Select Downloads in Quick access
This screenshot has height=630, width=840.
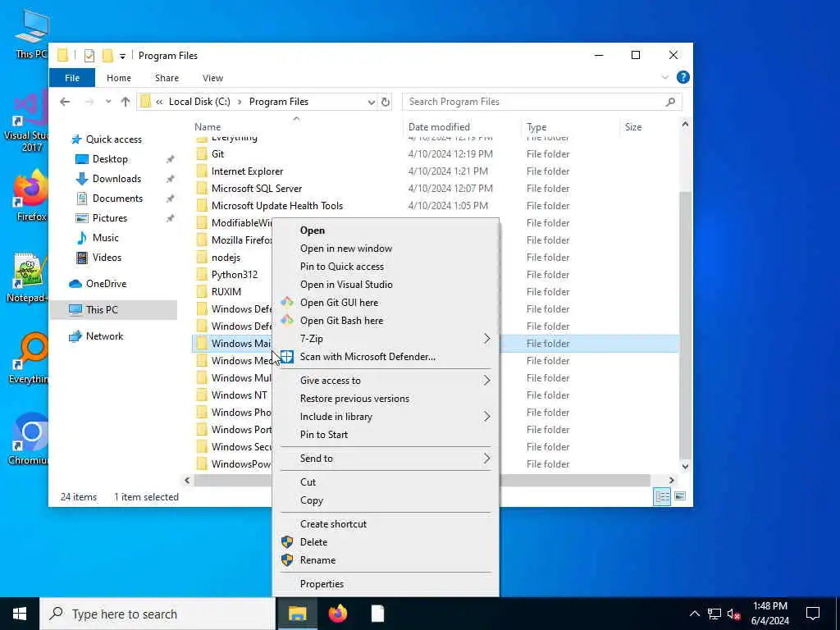click(x=116, y=179)
